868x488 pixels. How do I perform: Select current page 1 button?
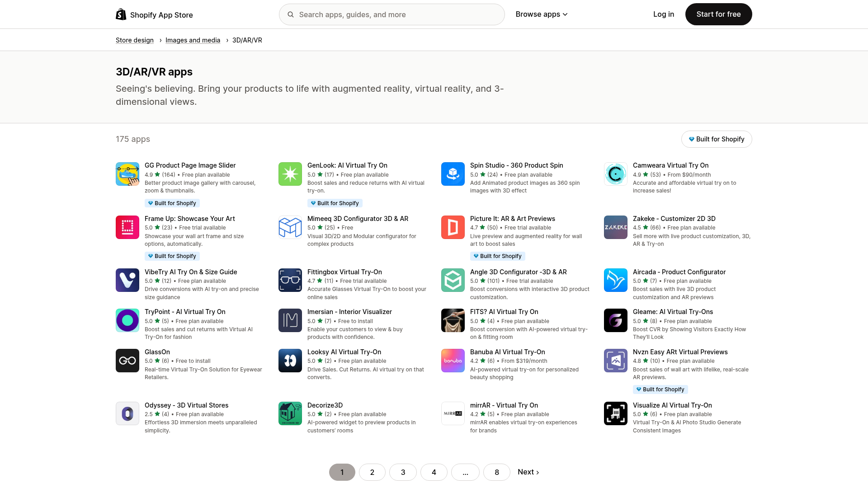[x=342, y=472]
